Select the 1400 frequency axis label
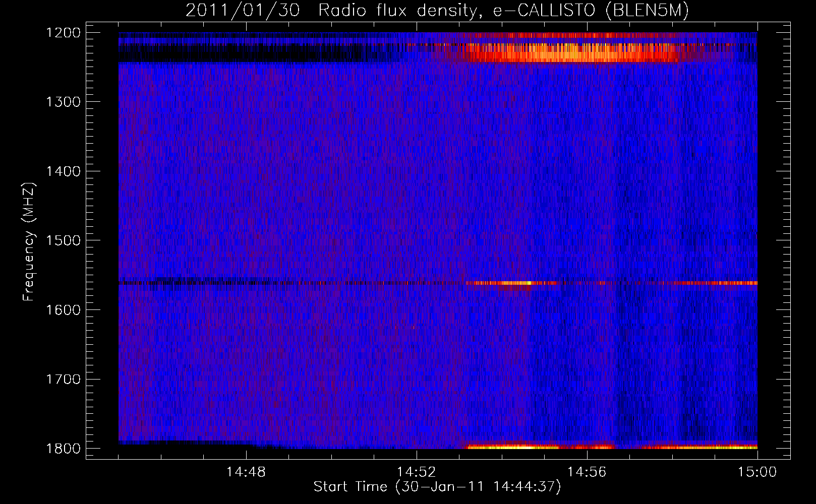 (63, 171)
